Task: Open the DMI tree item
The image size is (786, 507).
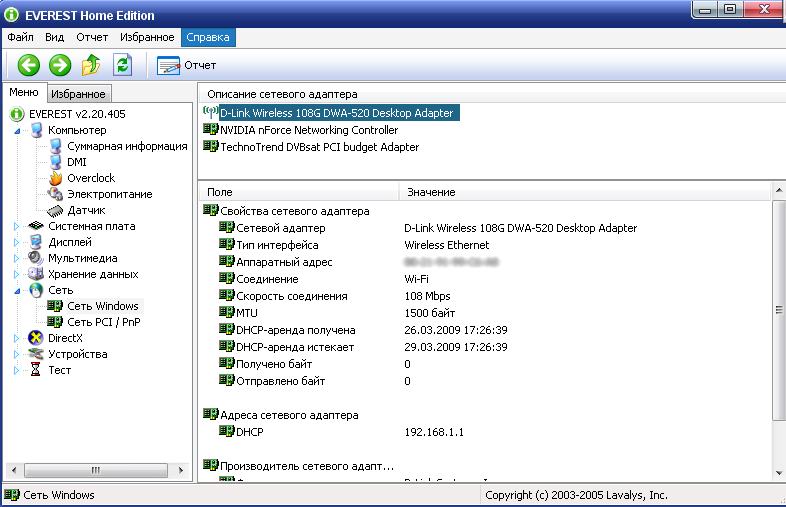Action: (x=77, y=162)
